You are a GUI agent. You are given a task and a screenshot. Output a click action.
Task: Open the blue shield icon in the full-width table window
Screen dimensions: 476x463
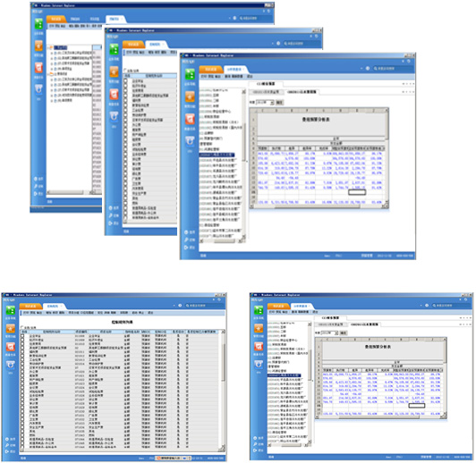click(x=11, y=364)
